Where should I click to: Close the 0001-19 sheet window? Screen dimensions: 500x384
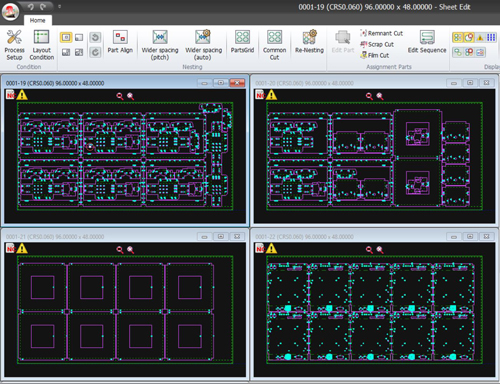237,83
